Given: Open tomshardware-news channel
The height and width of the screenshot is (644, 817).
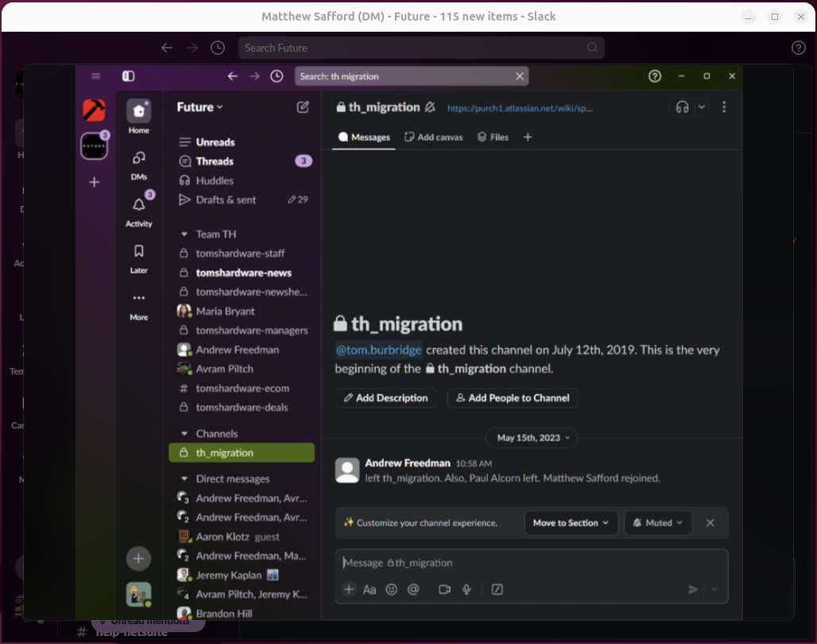Looking at the screenshot, I should (x=243, y=273).
